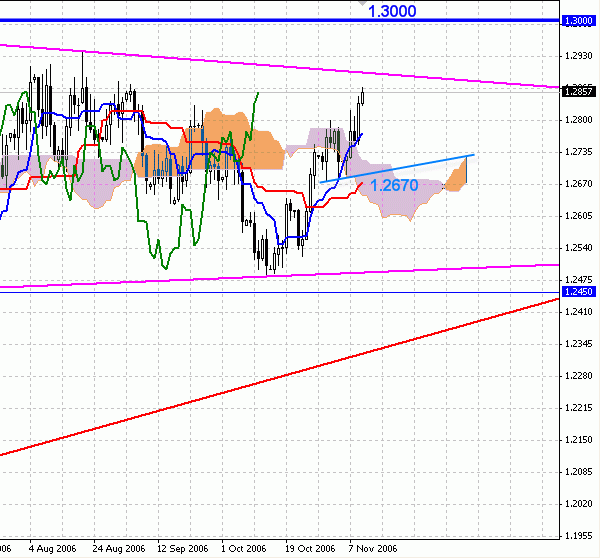Click the 12 Sep 2006 date label

(183, 549)
